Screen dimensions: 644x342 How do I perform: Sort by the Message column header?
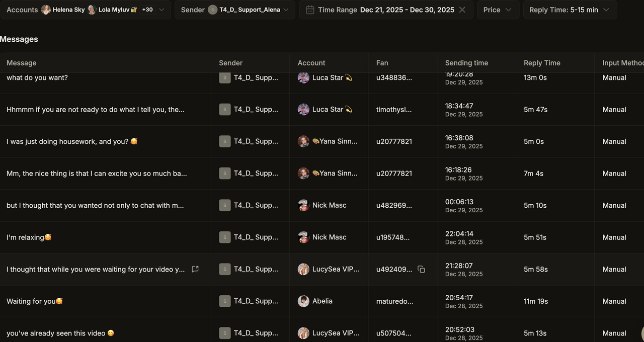(22, 63)
